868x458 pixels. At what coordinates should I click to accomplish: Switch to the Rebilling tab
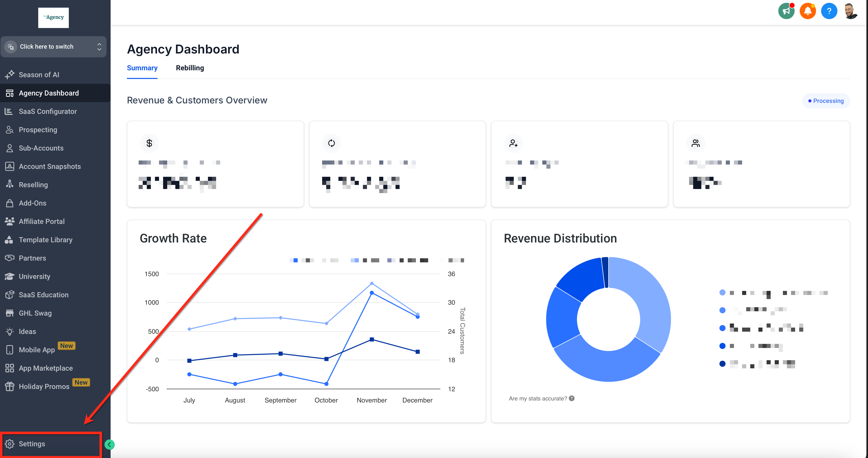190,68
